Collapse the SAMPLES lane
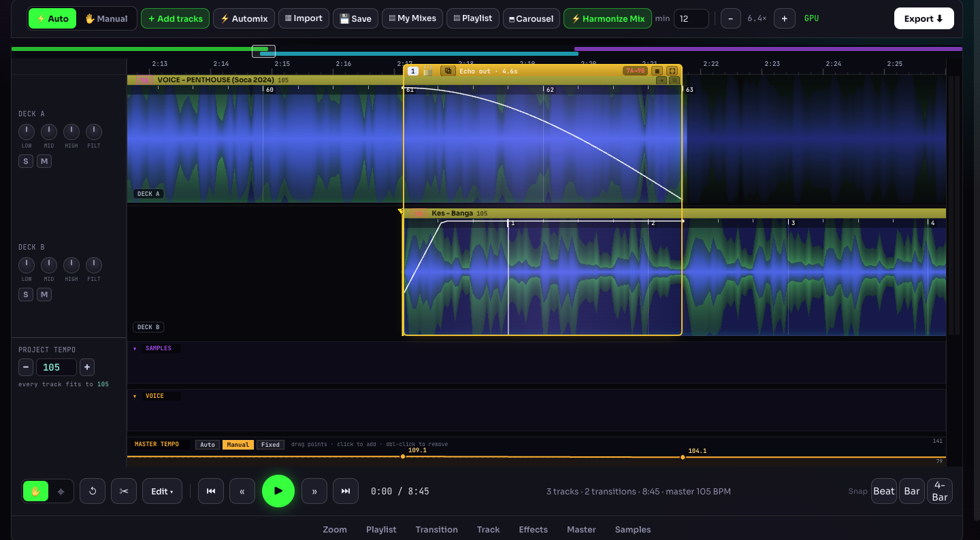The height and width of the screenshot is (540, 980). coord(135,348)
